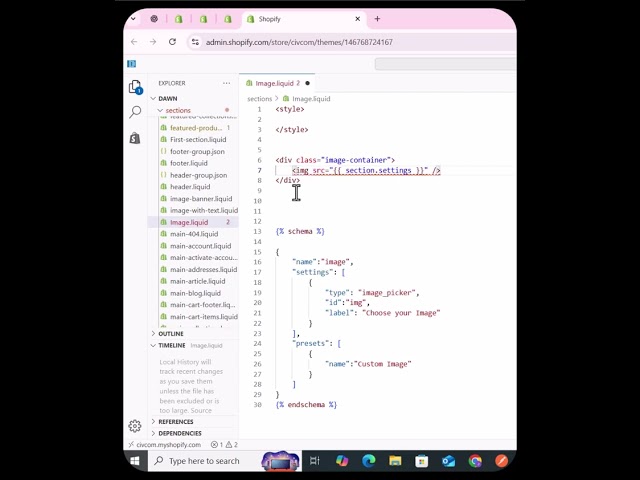Click civcom.myshopify.com in status bar
Image resolution: width=640 pixels, height=480 pixels.
click(164, 444)
